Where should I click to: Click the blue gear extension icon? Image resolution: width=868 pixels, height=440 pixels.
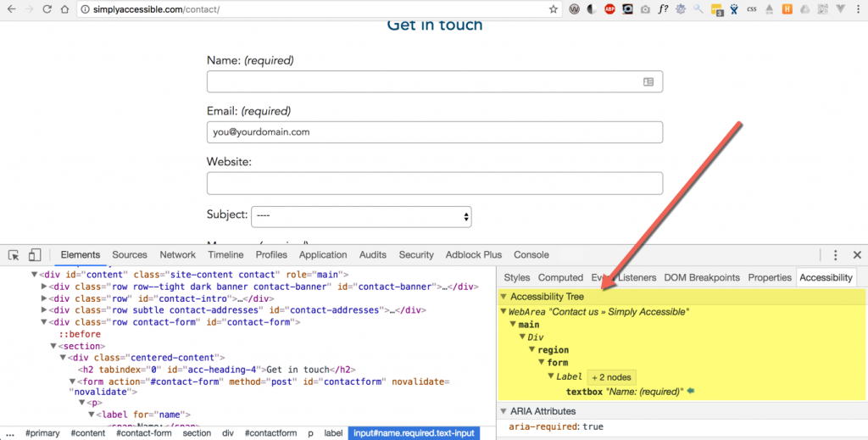[681, 9]
